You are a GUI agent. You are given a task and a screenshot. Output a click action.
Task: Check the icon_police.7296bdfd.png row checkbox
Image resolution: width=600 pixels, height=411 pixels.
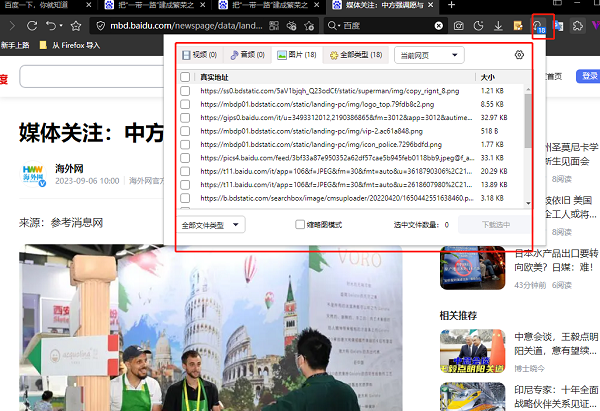coord(185,144)
